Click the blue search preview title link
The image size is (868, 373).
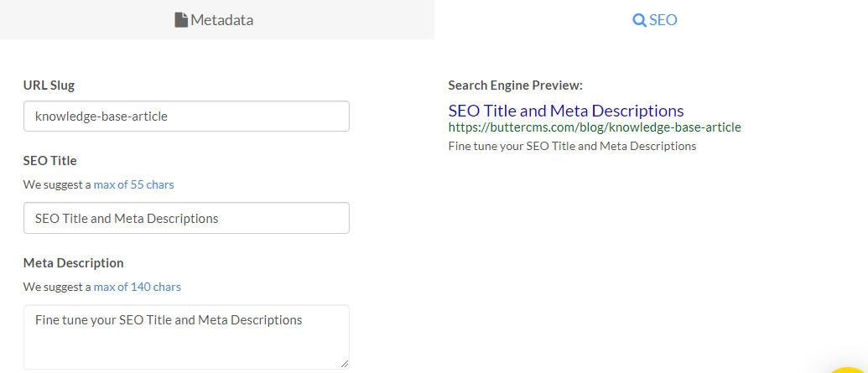[565, 111]
